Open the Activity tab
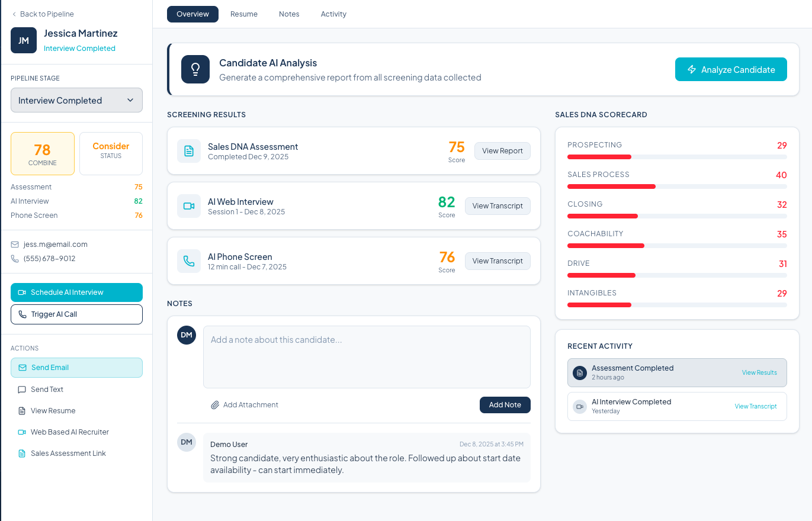This screenshot has height=521, width=812. [333, 14]
